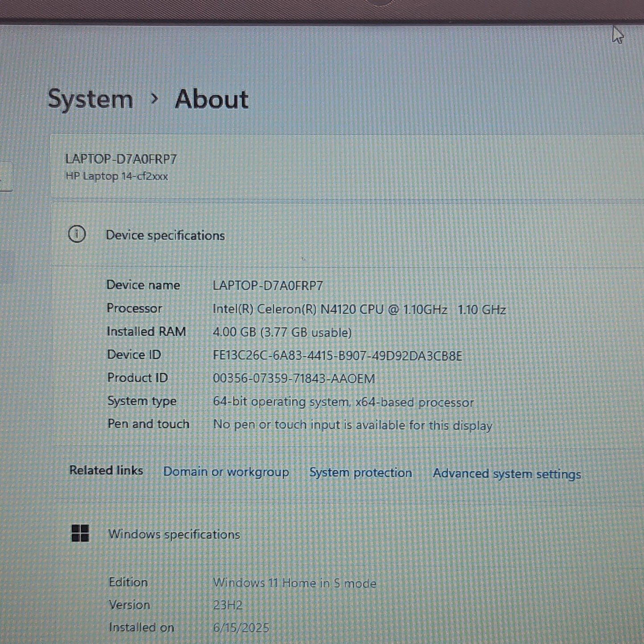The width and height of the screenshot is (644, 644).
Task: Click the System type label
Action: [142, 401]
